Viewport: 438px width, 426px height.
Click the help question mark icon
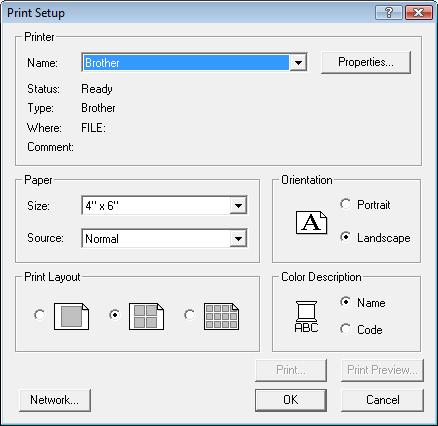tap(389, 13)
